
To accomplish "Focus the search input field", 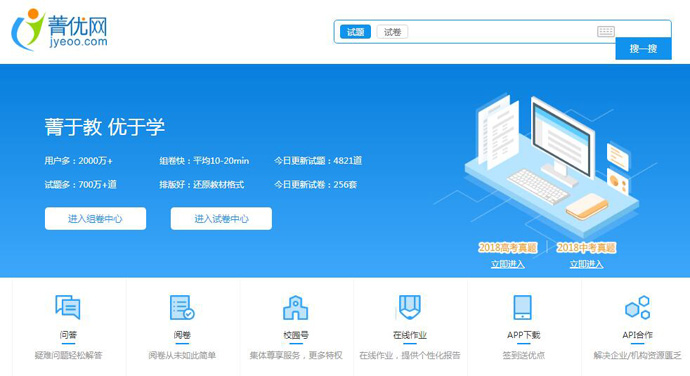I will pos(502,32).
